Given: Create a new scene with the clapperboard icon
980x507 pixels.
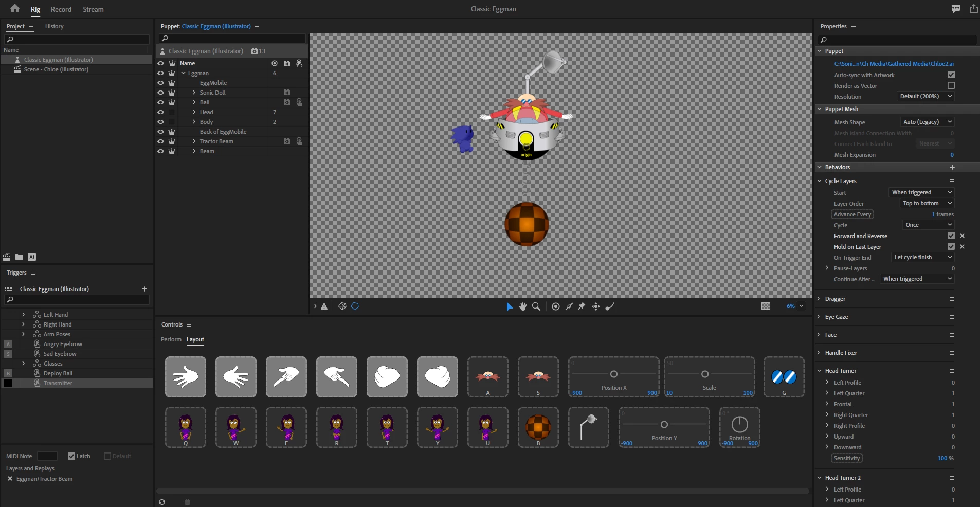Looking at the screenshot, I should [x=7, y=257].
